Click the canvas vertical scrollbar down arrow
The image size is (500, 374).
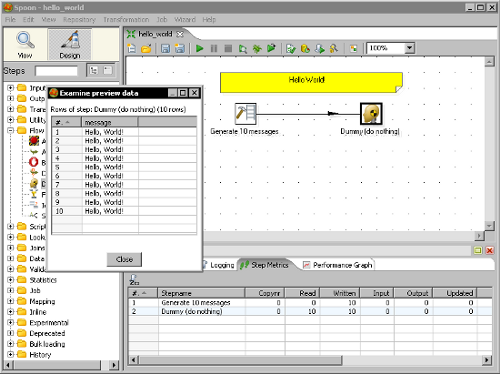point(489,226)
